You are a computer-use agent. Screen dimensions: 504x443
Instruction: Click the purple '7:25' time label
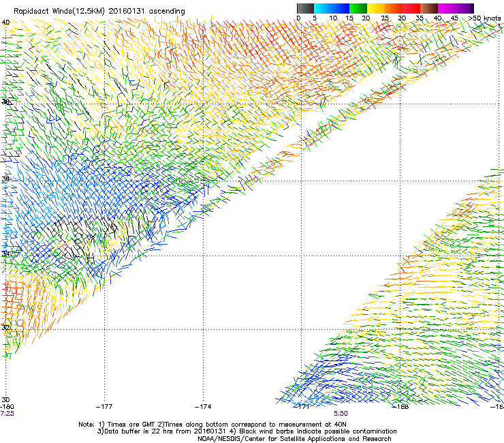pyautogui.click(x=7, y=414)
